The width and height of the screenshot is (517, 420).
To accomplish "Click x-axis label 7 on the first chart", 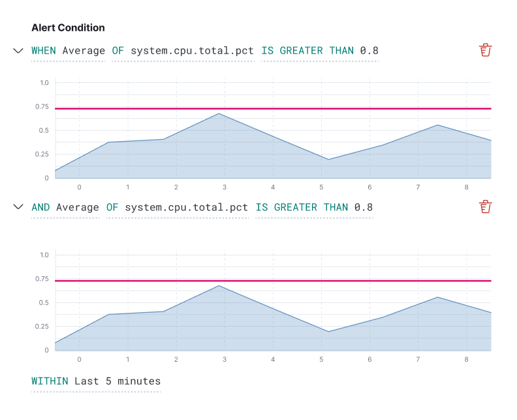I will pyautogui.click(x=418, y=187).
